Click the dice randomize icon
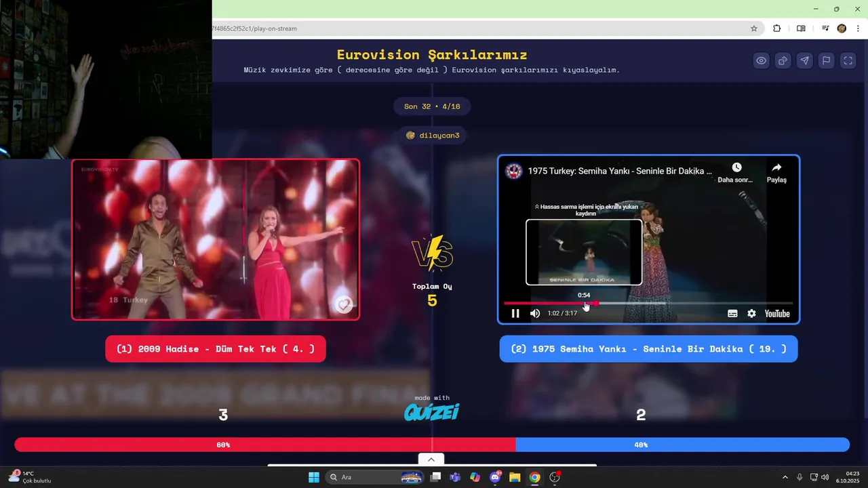Screen dimensions: 868x488 click(783, 60)
